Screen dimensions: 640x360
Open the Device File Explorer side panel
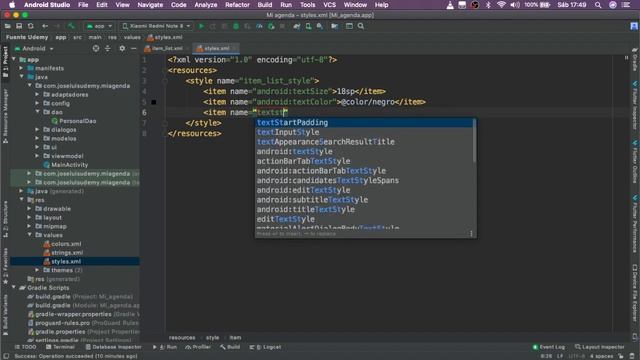coord(635,293)
